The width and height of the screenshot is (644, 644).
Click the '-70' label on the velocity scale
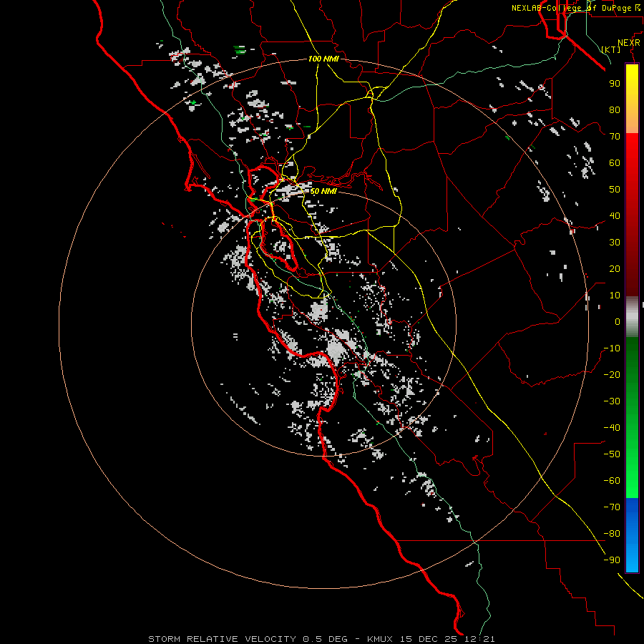coord(612,507)
